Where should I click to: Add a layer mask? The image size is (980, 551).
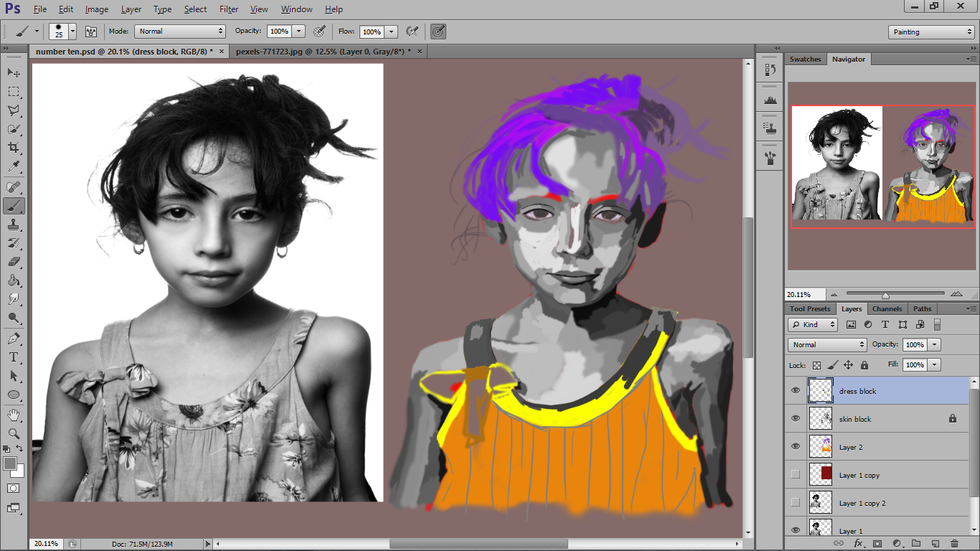pos(877,543)
